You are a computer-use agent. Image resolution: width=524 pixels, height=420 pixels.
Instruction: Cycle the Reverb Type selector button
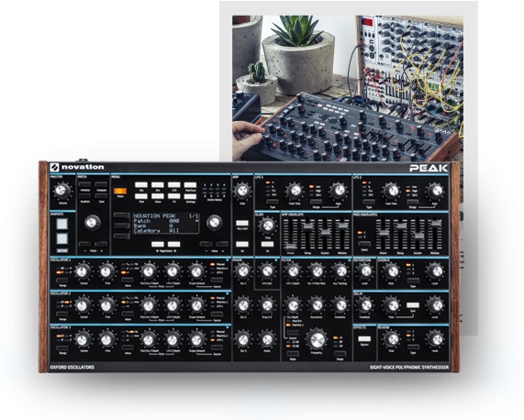coord(413,348)
